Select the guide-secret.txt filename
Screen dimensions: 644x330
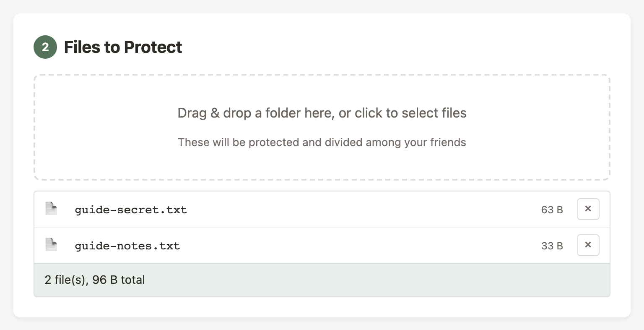131,210
